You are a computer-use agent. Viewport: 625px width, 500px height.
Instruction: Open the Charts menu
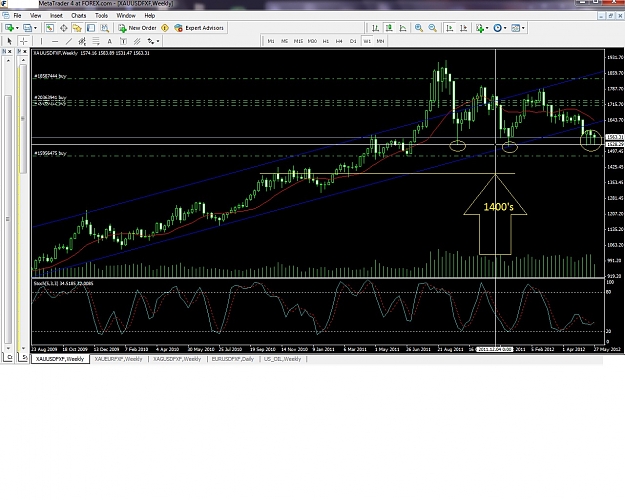(79, 16)
